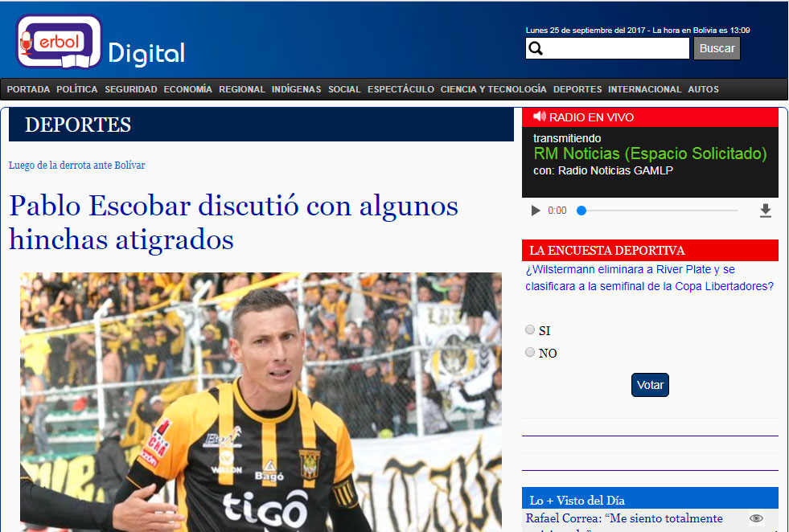Image resolution: width=789 pixels, height=532 pixels.
Task: Navigate to the Portada home page
Action: [x=28, y=89]
